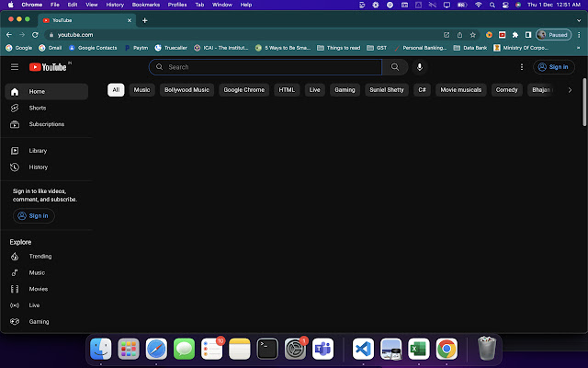Open Finder from the Dock
Image resolution: width=588 pixels, height=368 pixels.
[100, 349]
